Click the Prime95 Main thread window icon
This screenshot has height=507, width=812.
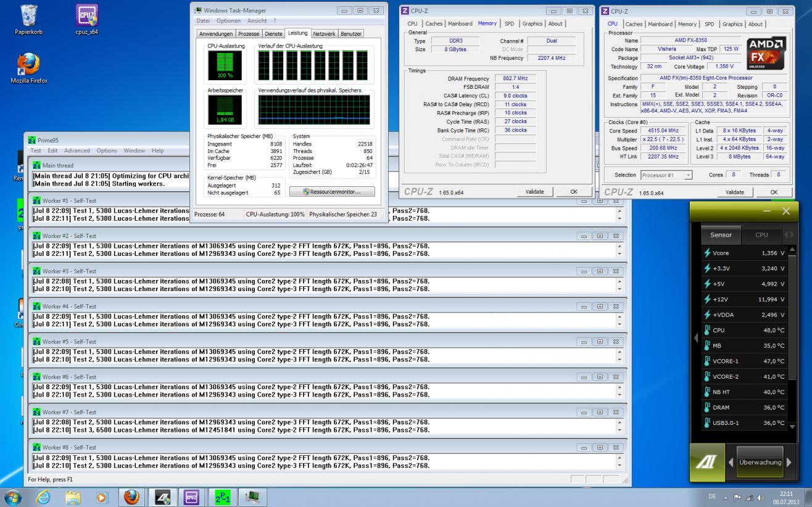pyautogui.click(x=36, y=165)
